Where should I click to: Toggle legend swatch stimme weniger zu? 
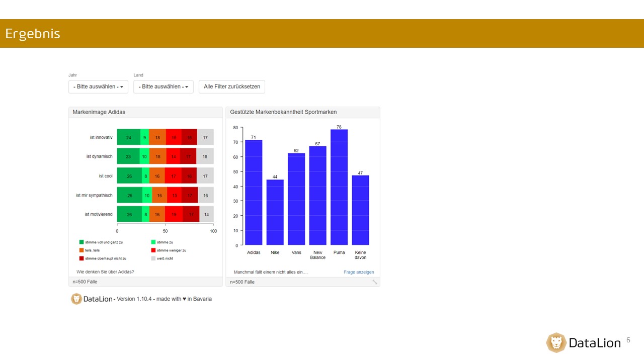[153, 250]
